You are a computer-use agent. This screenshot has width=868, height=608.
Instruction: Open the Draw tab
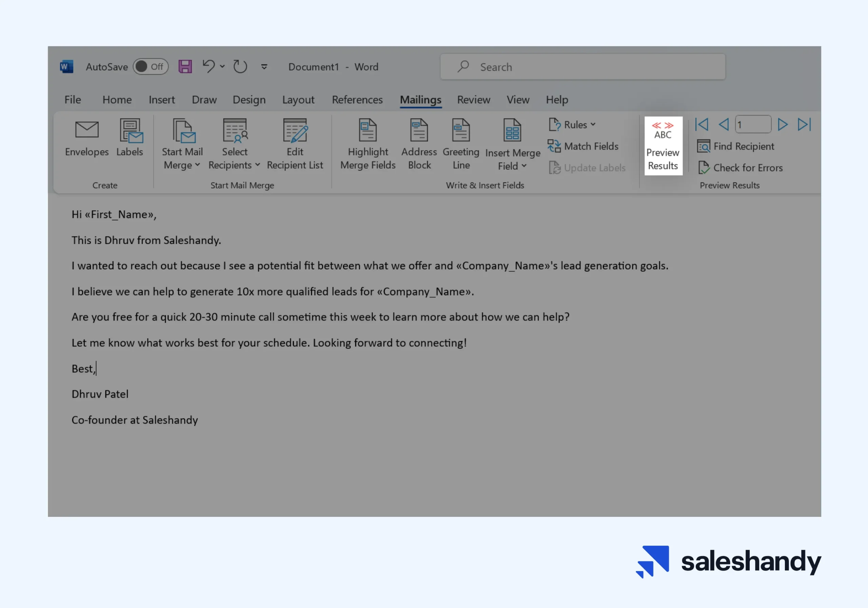coord(204,99)
